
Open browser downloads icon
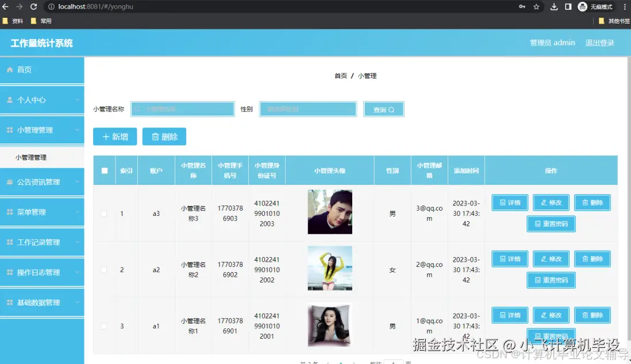coord(554,6)
